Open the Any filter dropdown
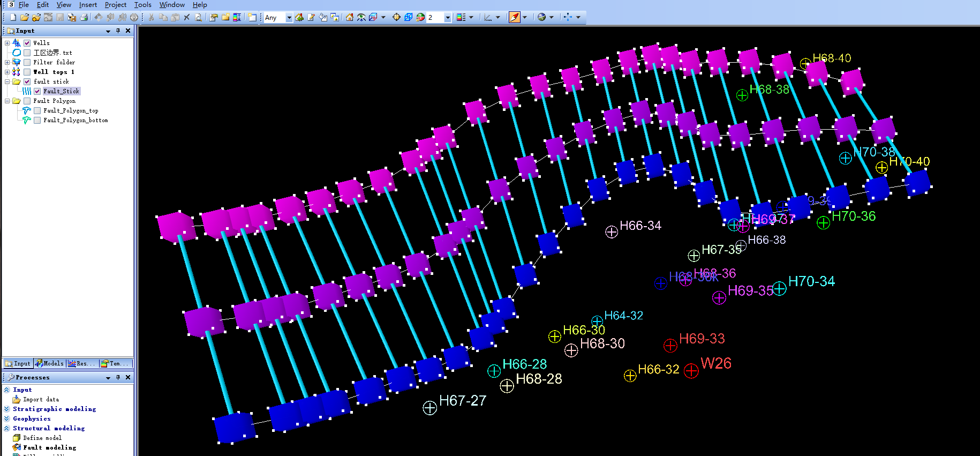 pos(289,18)
